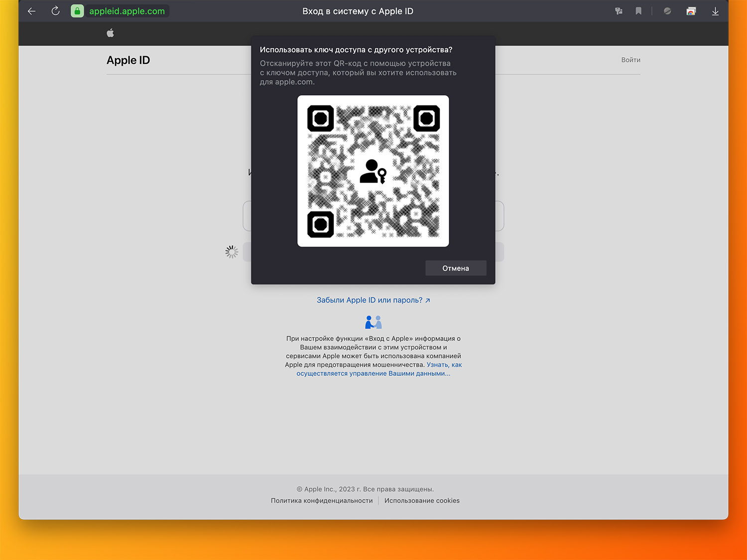Image resolution: width=747 pixels, height=560 pixels.
Task: Click the QR code image in the dialog
Action: (373, 171)
